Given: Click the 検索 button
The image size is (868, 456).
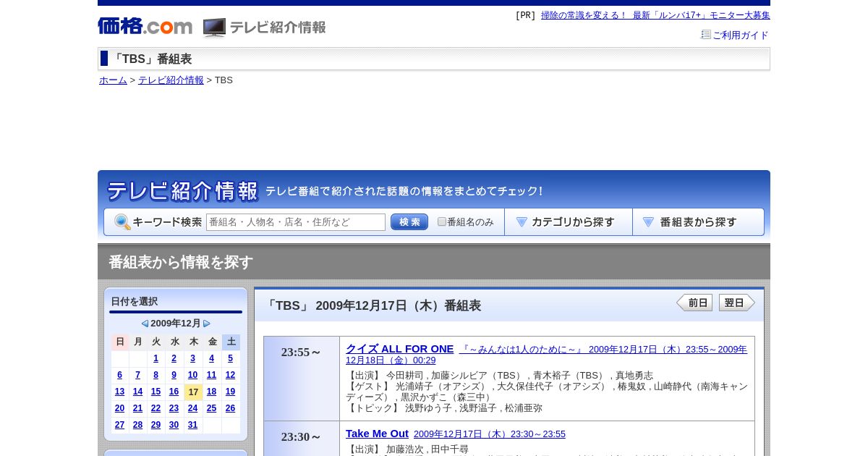Looking at the screenshot, I should 409,222.
